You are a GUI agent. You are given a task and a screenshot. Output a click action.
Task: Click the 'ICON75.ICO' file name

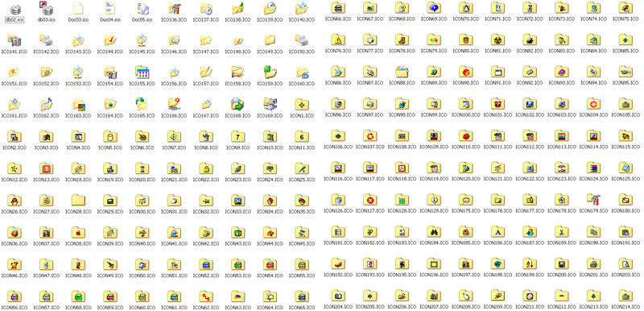[x=625, y=19]
